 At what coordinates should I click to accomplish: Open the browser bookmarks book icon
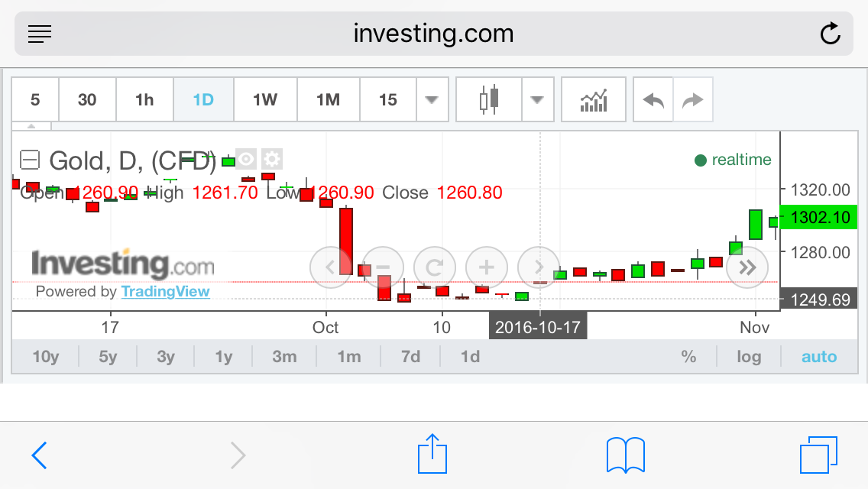click(x=625, y=455)
